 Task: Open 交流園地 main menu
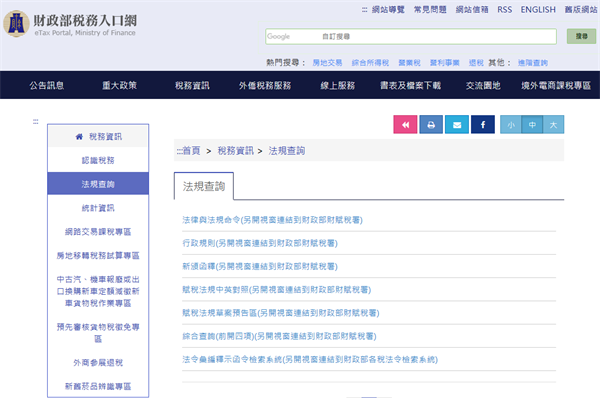pos(483,85)
